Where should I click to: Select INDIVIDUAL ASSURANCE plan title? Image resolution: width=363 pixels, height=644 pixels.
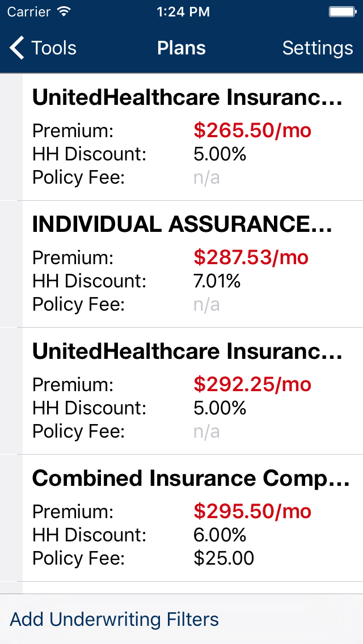[x=181, y=225]
